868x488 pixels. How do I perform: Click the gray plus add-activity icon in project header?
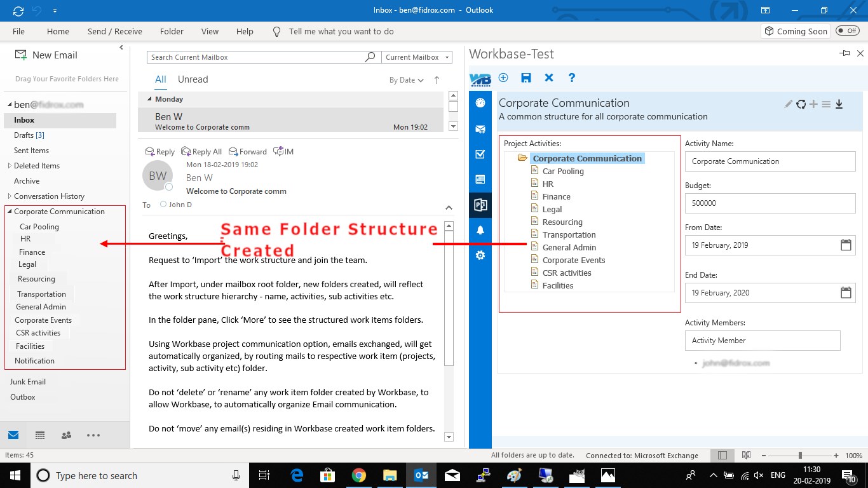point(813,104)
